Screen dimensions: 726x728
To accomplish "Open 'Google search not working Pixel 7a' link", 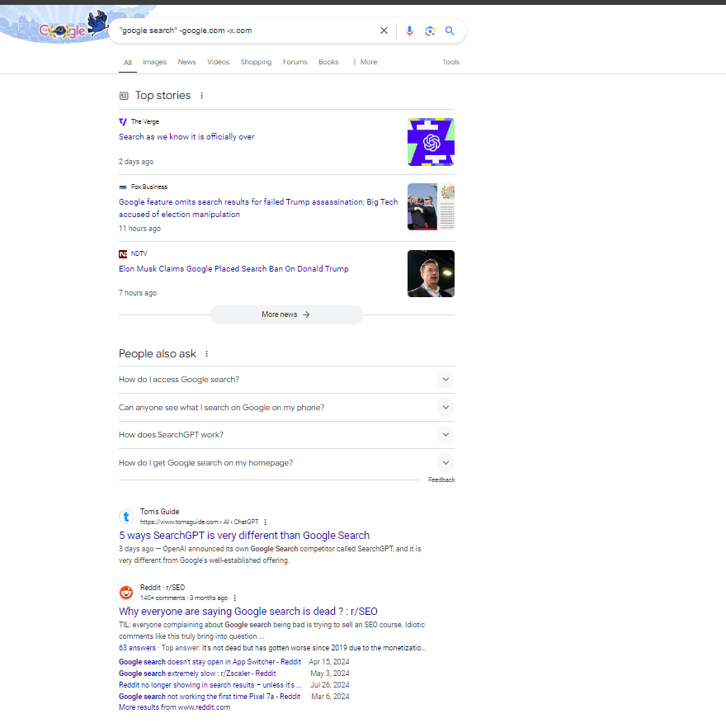I will 210,697.
